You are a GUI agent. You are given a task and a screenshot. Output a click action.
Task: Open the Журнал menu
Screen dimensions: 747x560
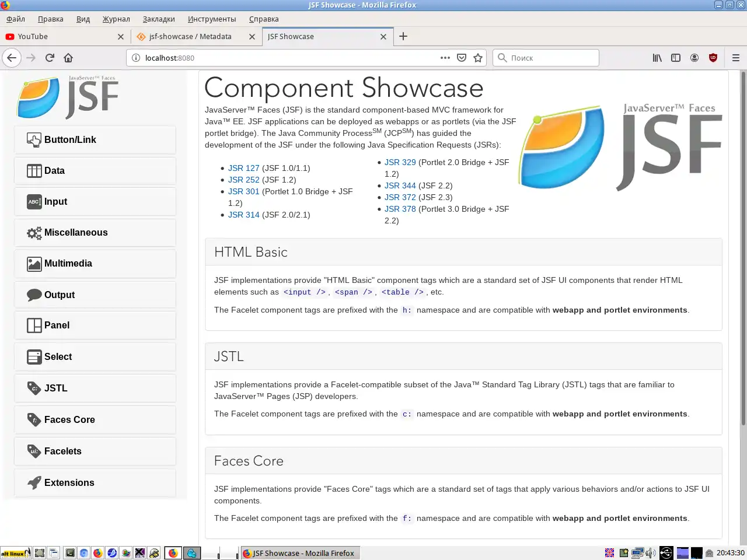tap(116, 19)
